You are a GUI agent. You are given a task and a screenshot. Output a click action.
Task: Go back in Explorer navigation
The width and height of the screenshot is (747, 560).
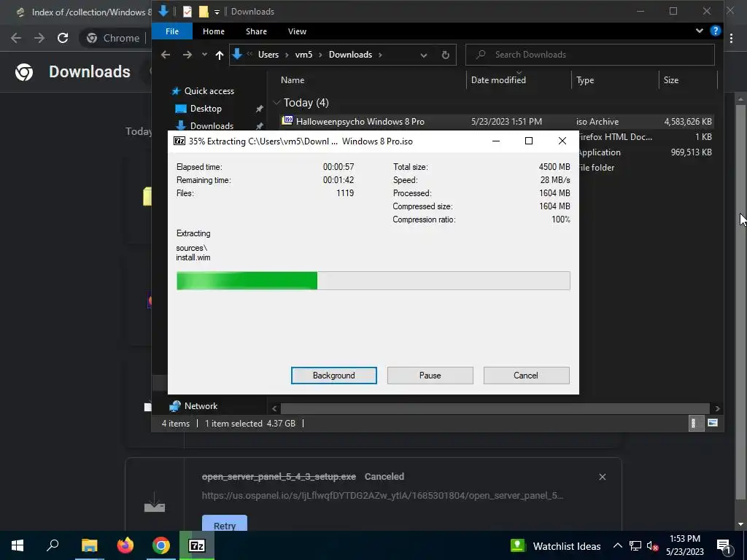click(x=166, y=55)
